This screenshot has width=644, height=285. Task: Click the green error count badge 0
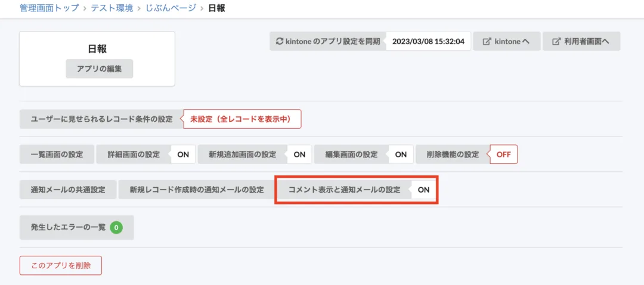[x=116, y=227]
